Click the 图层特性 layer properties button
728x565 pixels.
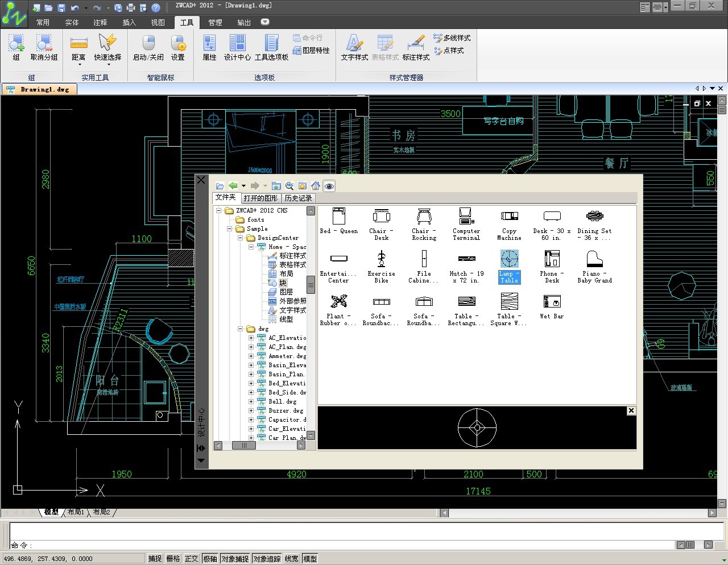pos(311,50)
